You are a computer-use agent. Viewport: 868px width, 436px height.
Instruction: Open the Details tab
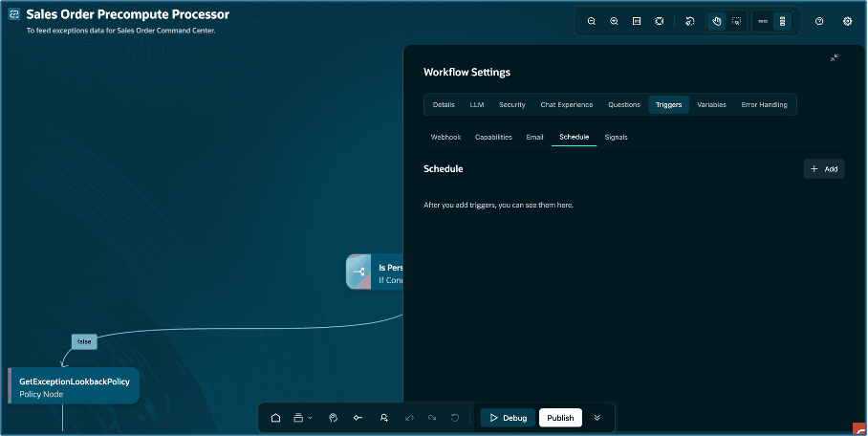coord(444,105)
